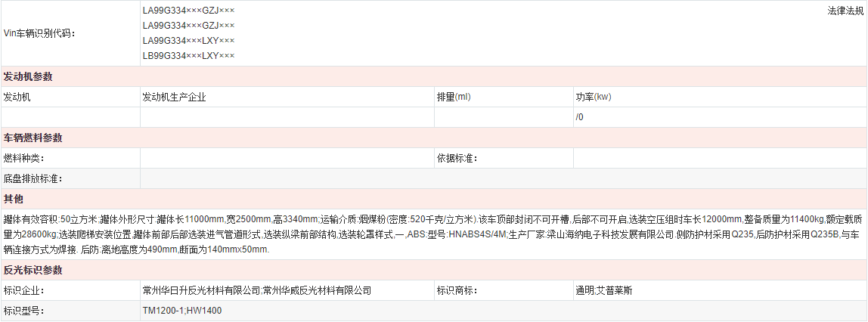
Task: Click the 底盘排放标准 label
Action: (33, 179)
